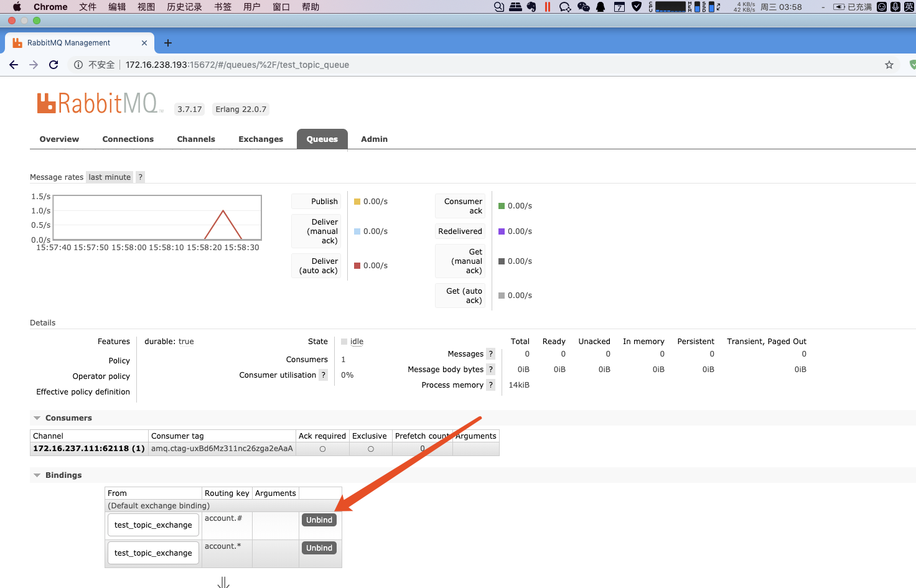
Task: Toggle Deliver (manual ack) rate series
Action: (x=316, y=231)
